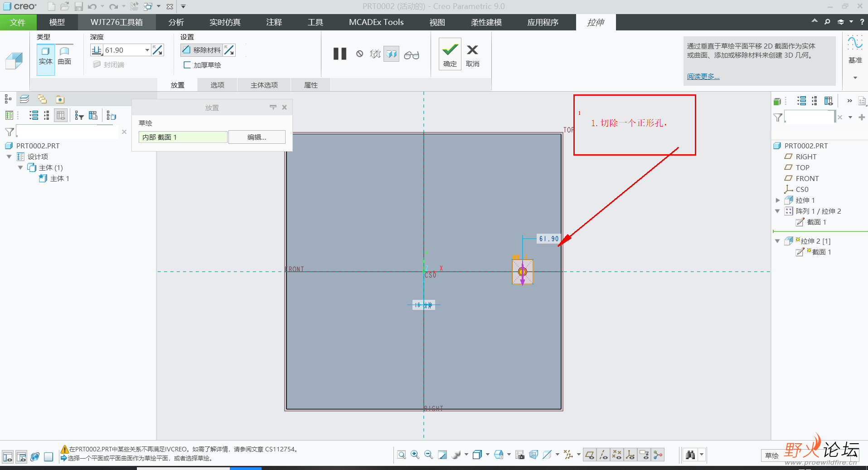Switch to the MCADEx Tools tab
Image resolution: width=868 pixels, height=470 pixels.
[x=376, y=22]
